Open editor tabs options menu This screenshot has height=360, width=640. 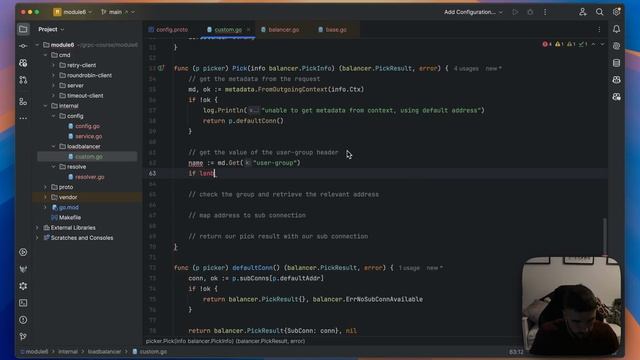tap(599, 29)
